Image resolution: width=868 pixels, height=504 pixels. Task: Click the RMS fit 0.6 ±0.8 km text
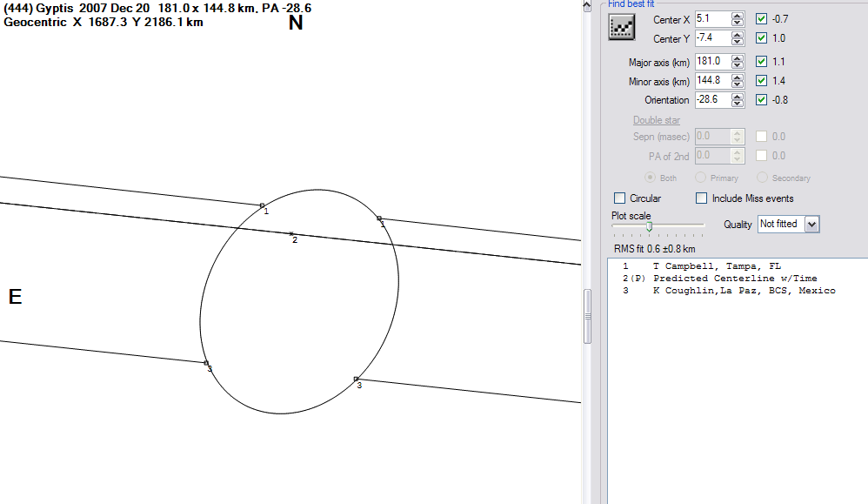point(654,249)
